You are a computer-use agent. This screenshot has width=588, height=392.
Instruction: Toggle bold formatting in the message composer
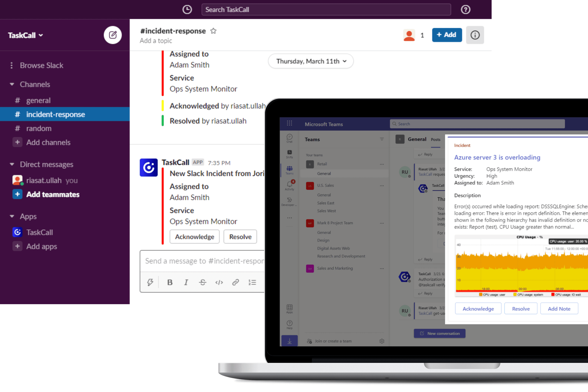click(170, 282)
